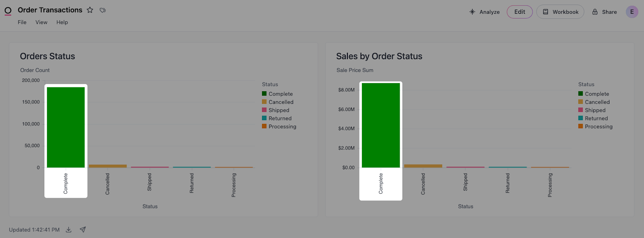Open the View menu

41,23
